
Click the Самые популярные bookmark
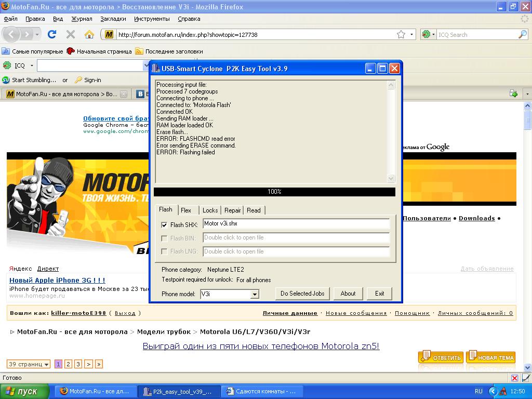coord(33,51)
